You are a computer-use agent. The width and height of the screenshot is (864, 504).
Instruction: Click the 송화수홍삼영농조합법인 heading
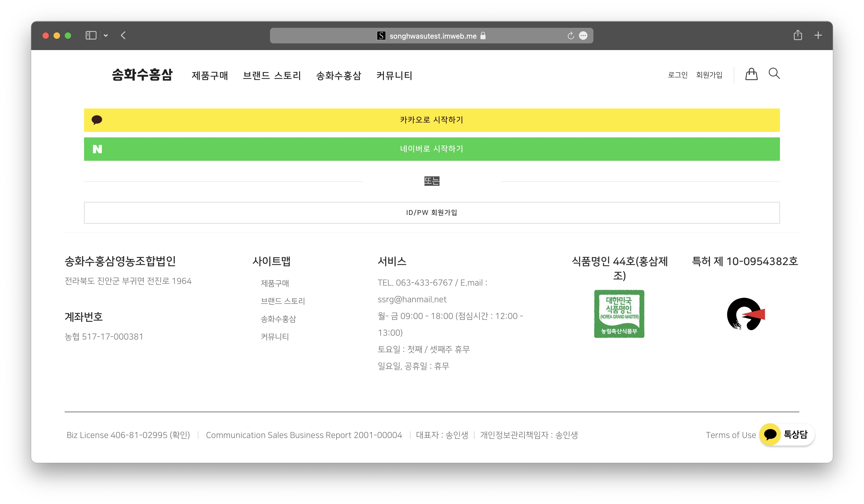tap(120, 261)
